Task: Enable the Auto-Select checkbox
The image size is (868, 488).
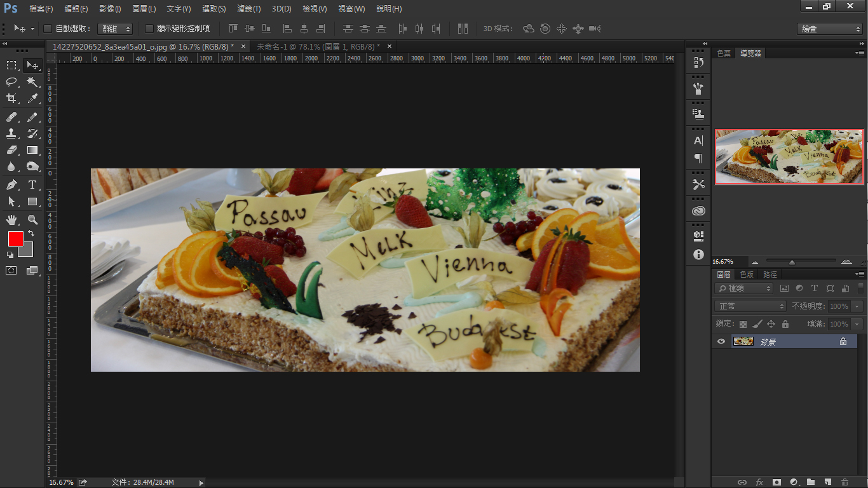Action: point(47,29)
